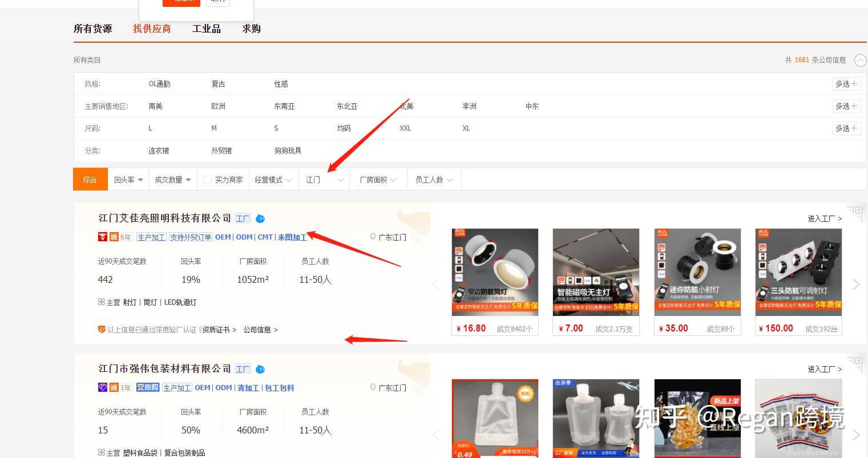This screenshot has height=458, width=868.
Task: Chat via the blue Wangwang icon beside 江门市强伟包装材料
Action: point(260,369)
